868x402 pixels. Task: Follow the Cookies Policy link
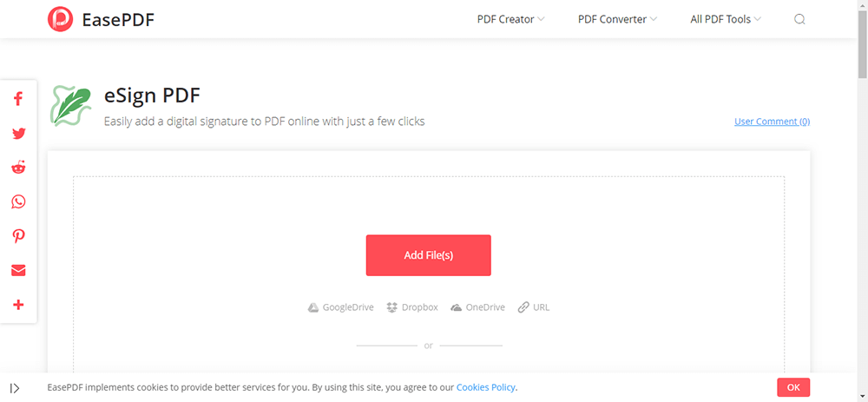[x=485, y=387]
